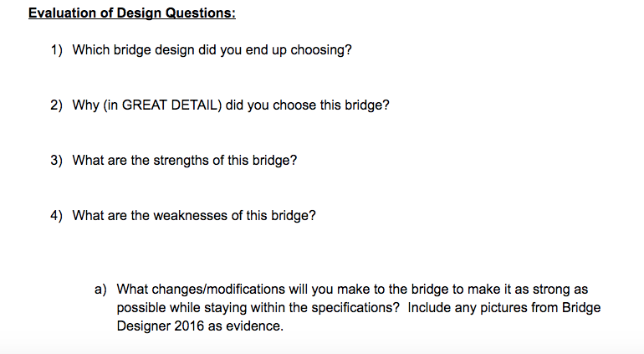Click the text 'What changes/modifications' in sub-question a
The height and width of the screenshot is (354, 644).
(201, 289)
